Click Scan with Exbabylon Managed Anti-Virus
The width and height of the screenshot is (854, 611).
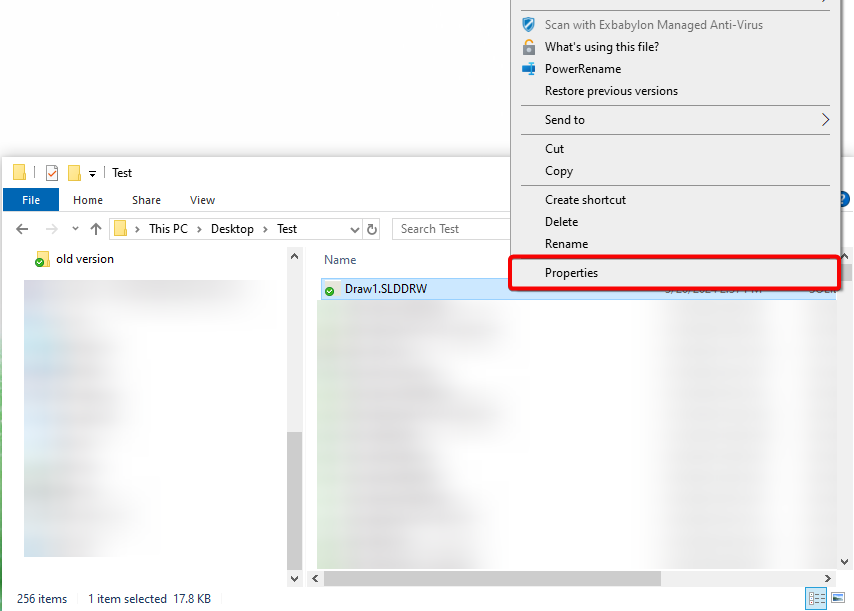(654, 25)
